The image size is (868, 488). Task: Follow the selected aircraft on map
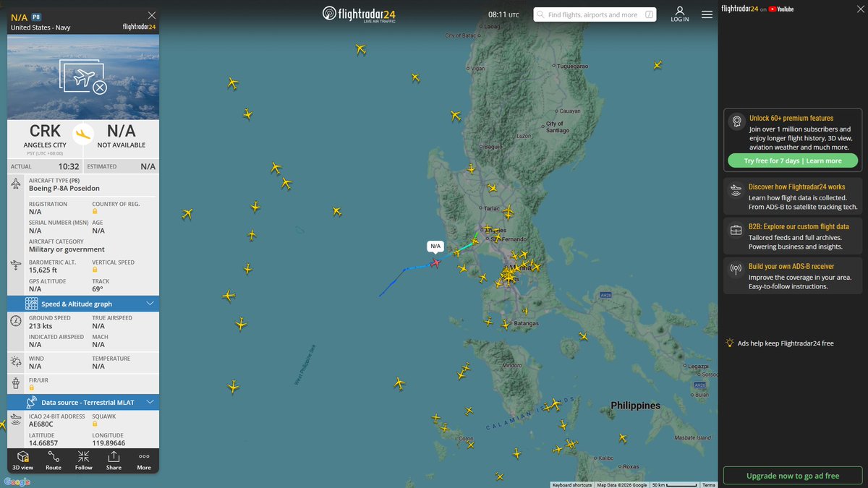(x=84, y=461)
